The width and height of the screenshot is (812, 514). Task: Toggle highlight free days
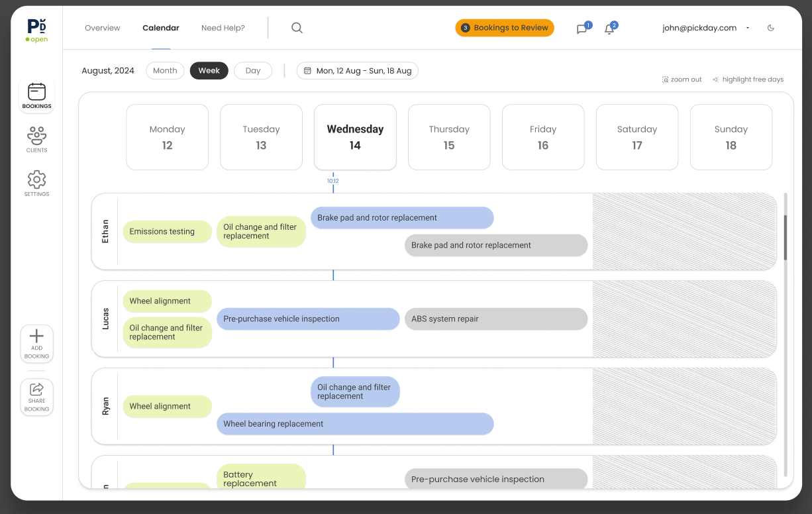(748, 79)
